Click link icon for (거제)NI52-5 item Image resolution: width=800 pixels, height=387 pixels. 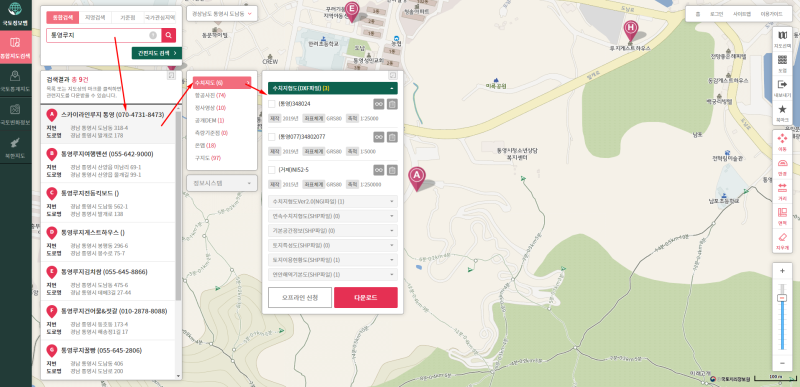click(x=379, y=170)
